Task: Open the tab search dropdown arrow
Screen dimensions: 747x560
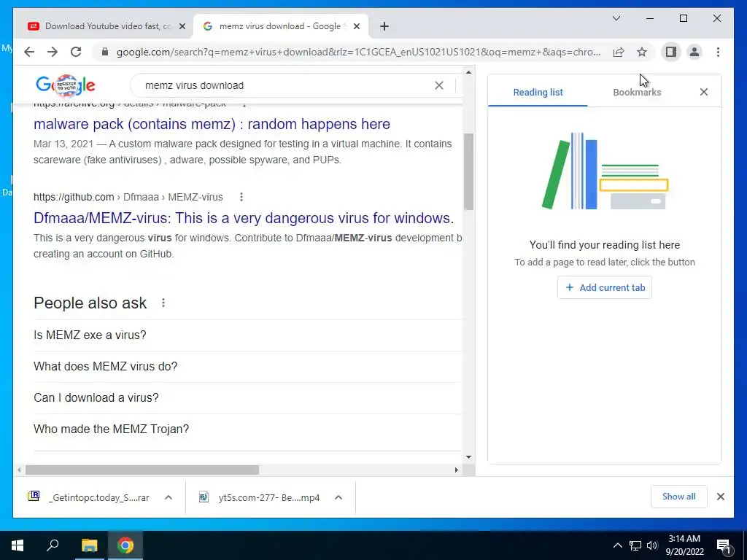Action: (616, 18)
